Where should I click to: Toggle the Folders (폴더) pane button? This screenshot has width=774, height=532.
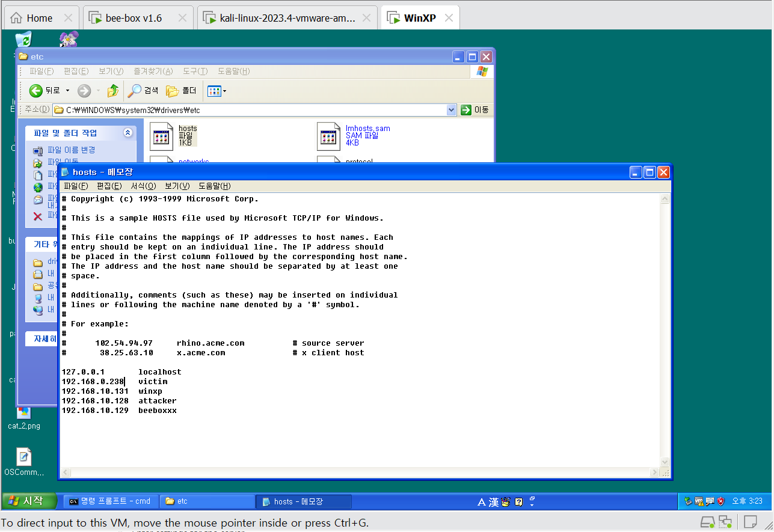pyautogui.click(x=182, y=91)
